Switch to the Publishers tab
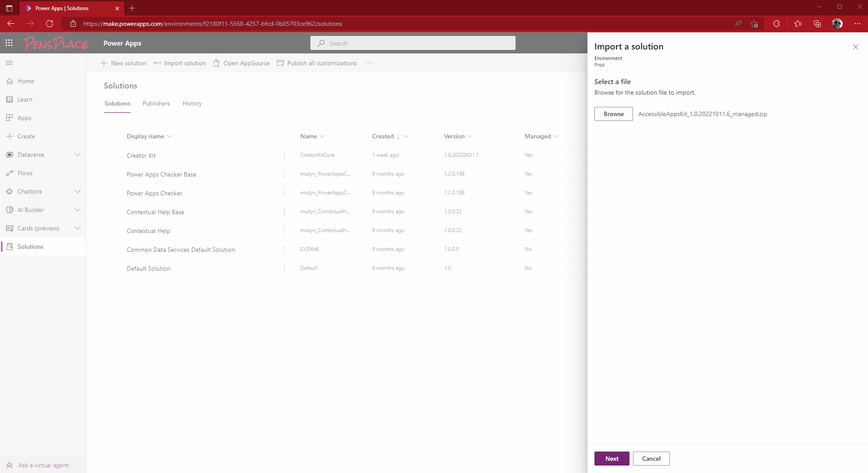 (x=156, y=103)
